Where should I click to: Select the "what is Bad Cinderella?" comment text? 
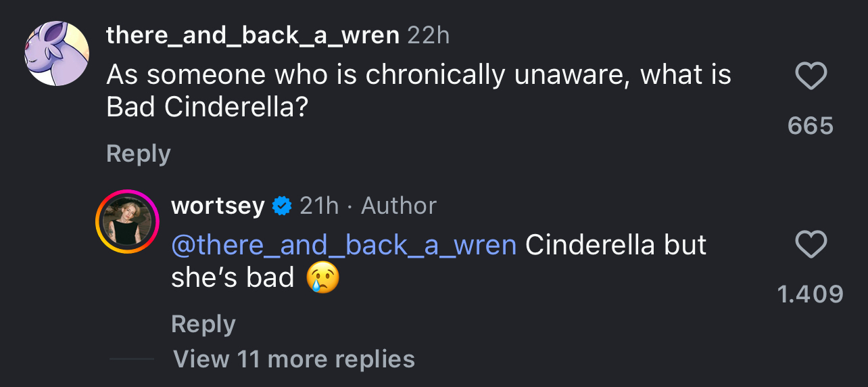418,91
